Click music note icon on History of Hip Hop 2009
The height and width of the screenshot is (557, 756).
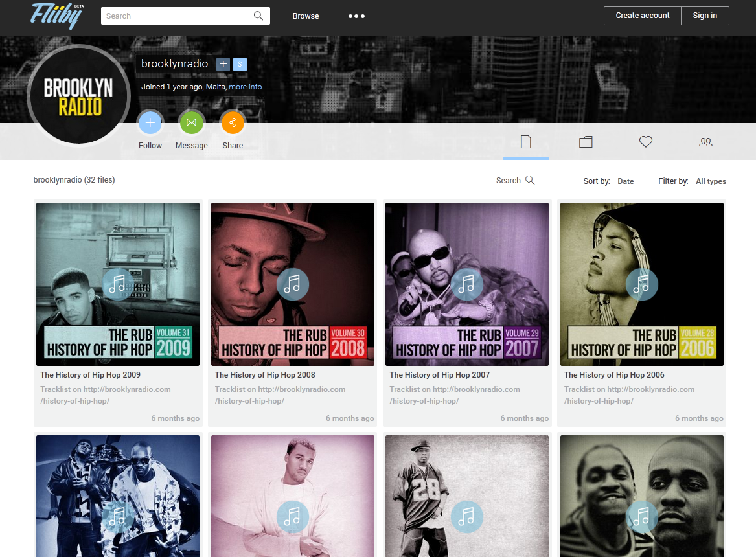pyautogui.click(x=118, y=284)
